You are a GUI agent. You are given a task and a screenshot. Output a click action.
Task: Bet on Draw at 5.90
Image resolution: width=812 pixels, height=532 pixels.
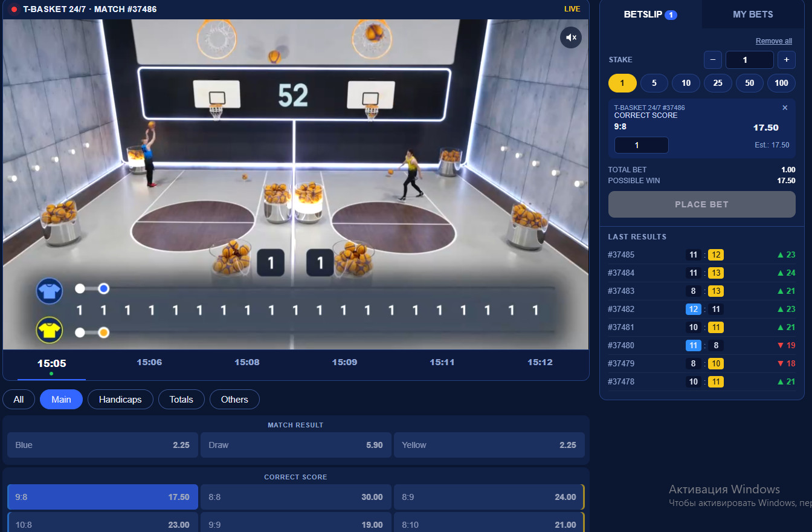pyautogui.click(x=296, y=445)
